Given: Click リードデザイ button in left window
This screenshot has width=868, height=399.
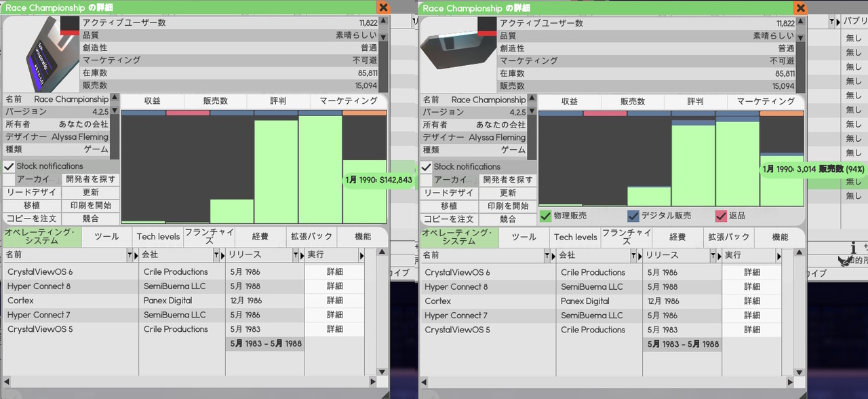Looking at the screenshot, I should coord(32,193).
